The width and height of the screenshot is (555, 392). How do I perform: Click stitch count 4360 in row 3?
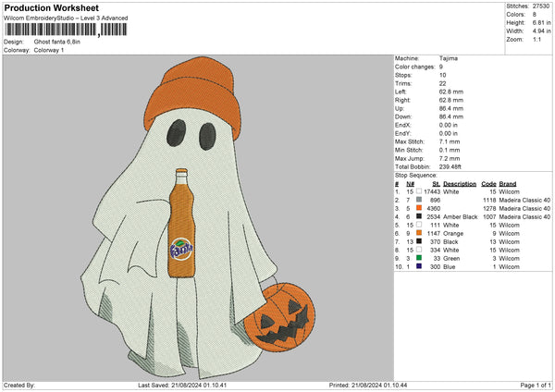(434, 208)
